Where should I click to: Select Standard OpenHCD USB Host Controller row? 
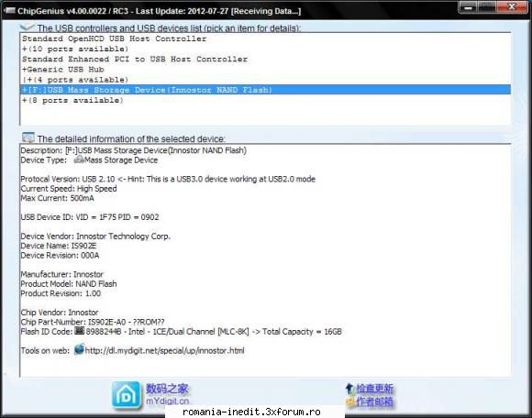(265, 38)
